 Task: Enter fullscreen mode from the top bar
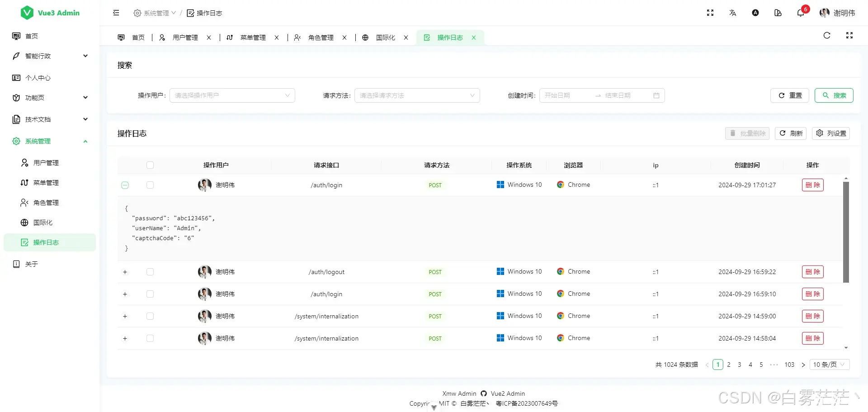pos(710,13)
